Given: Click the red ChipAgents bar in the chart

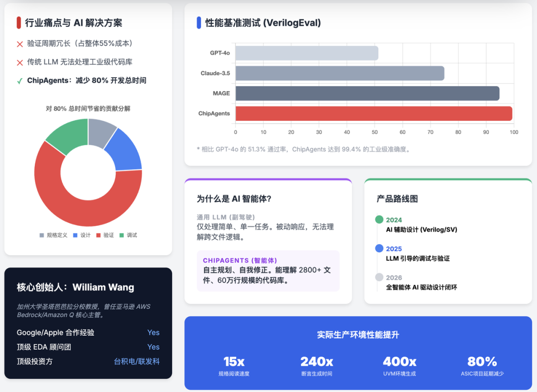Looking at the screenshot, I should pyautogui.click(x=373, y=113).
